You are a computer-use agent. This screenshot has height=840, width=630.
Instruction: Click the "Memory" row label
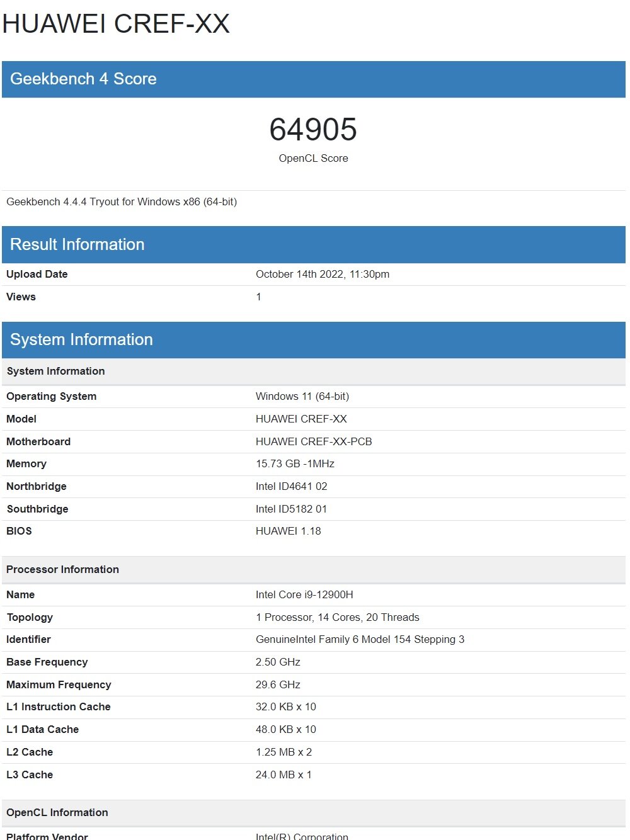tap(26, 464)
